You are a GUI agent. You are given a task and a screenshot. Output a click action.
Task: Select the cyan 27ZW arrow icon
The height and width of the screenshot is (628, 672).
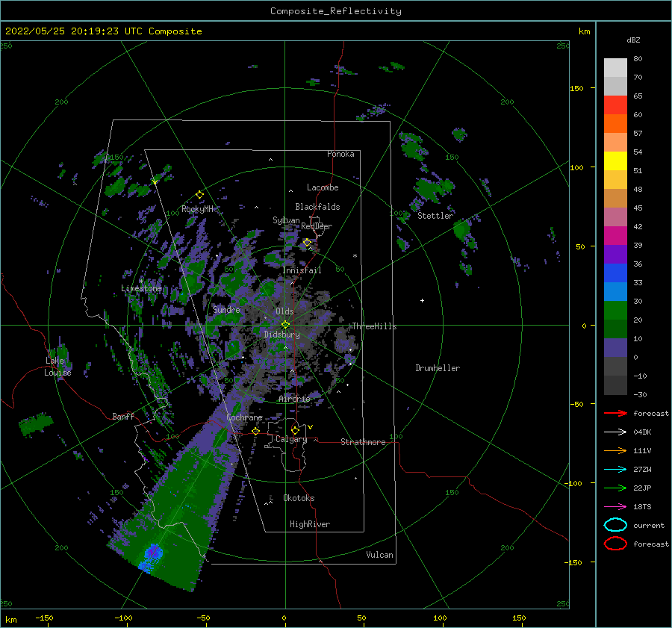[615, 470]
